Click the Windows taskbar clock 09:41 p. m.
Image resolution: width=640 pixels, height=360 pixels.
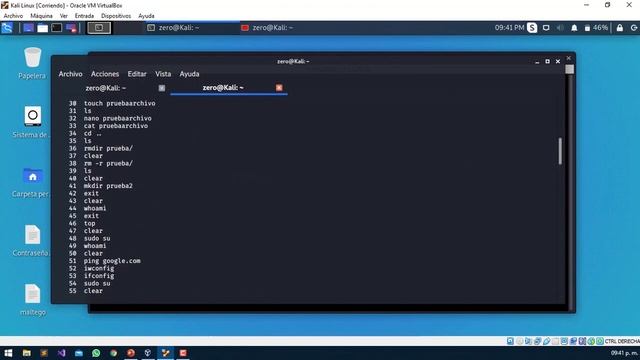click(x=624, y=353)
